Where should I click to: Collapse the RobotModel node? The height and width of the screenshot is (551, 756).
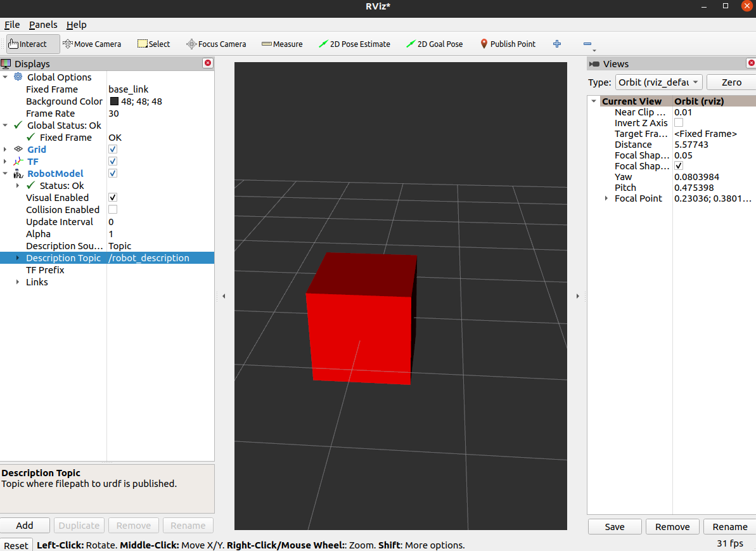[x=5, y=173]
